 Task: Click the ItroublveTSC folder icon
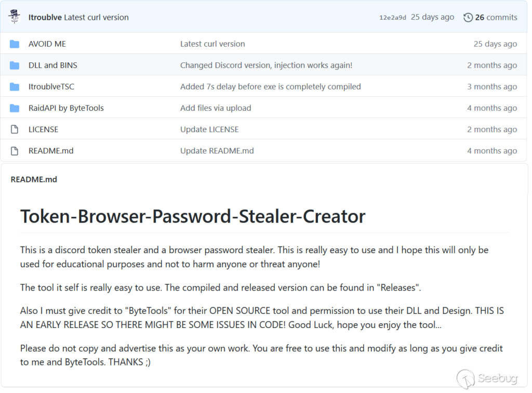pos(15,87)
